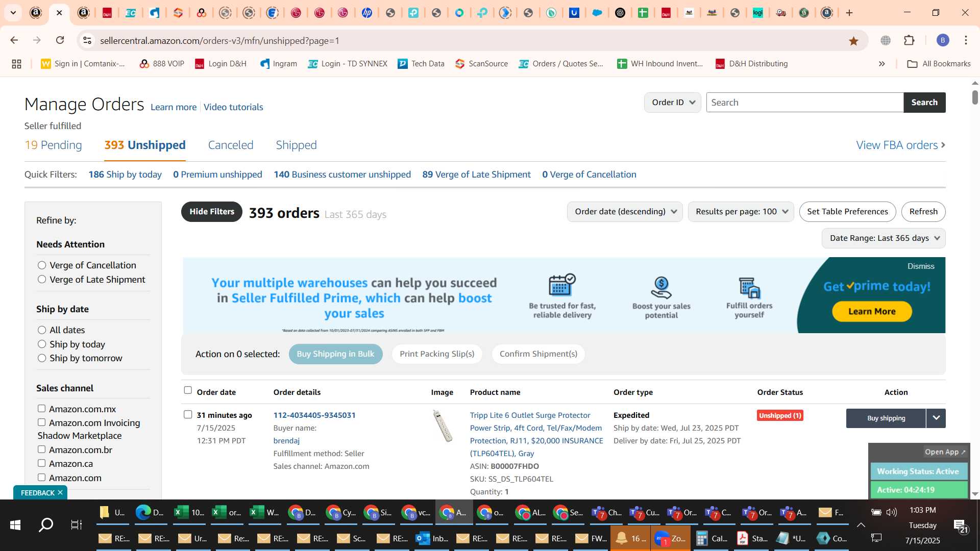Open Date Range Last 365 days dropdown
980x551 pixels.
884,238
